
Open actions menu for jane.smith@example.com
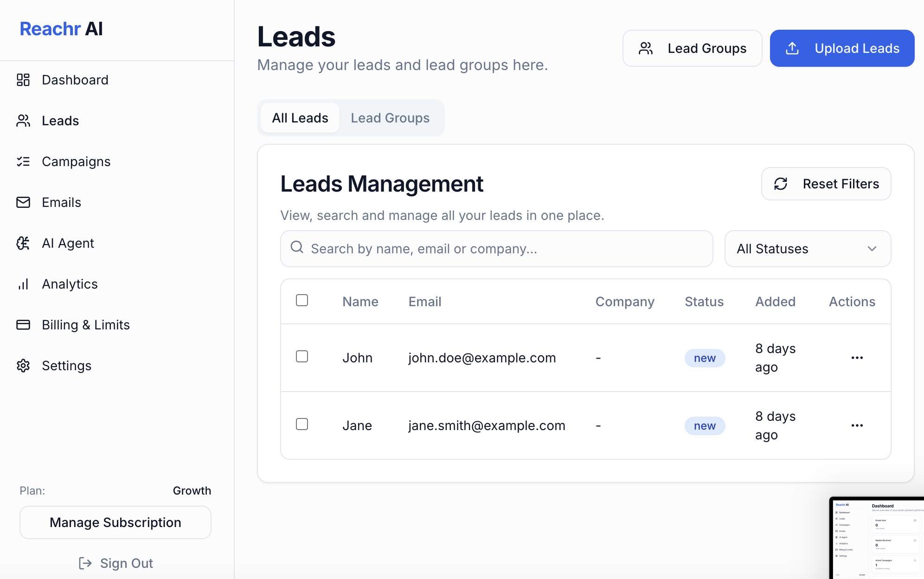857,425
